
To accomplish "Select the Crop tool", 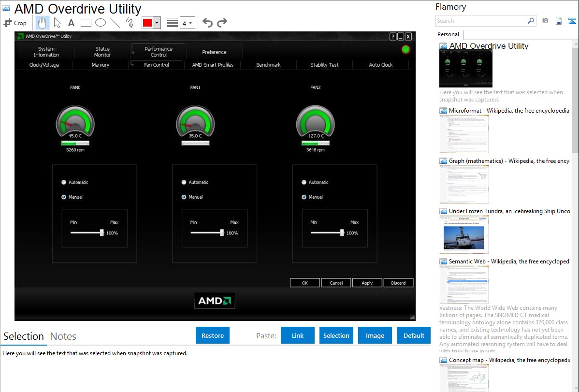I will [15, 23].
